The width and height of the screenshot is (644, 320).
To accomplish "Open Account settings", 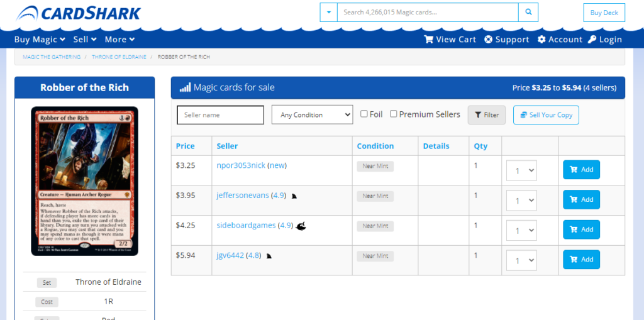I will point(560,40).
